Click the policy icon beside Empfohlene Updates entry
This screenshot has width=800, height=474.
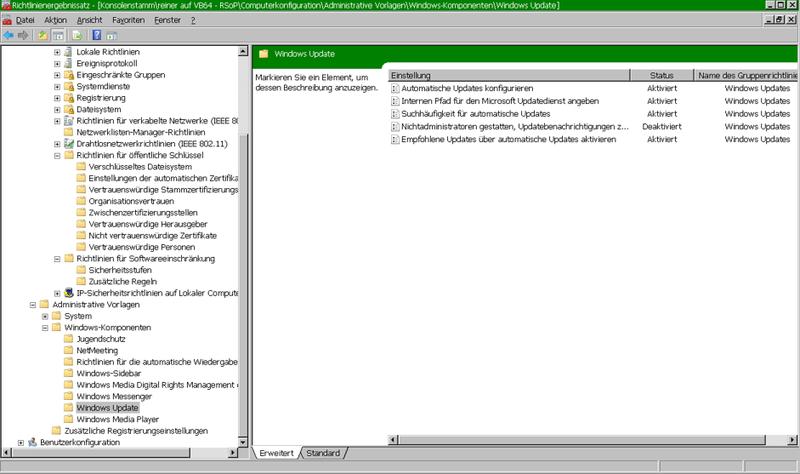[395, 139]
